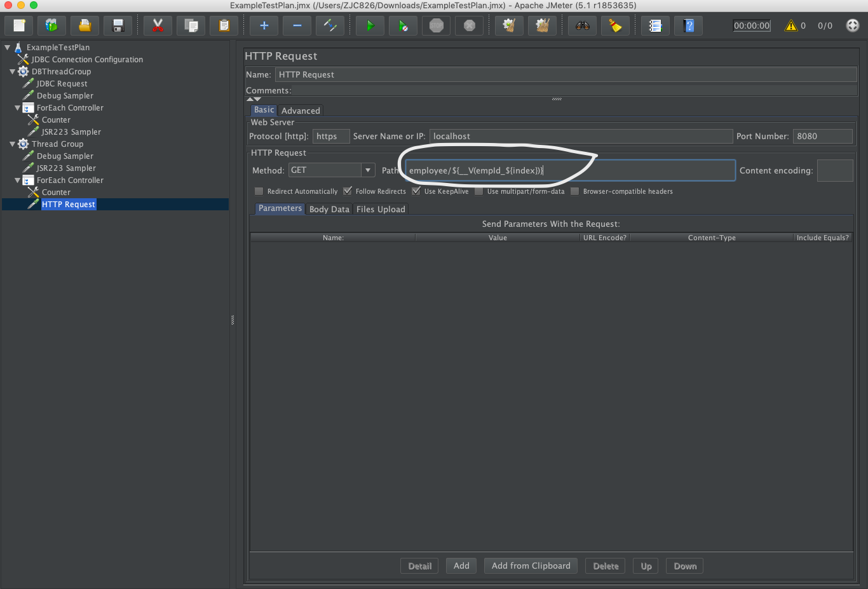Open Help with the question mark icon
The width and height of the screenshot is (868, 589).
(688, 25)
